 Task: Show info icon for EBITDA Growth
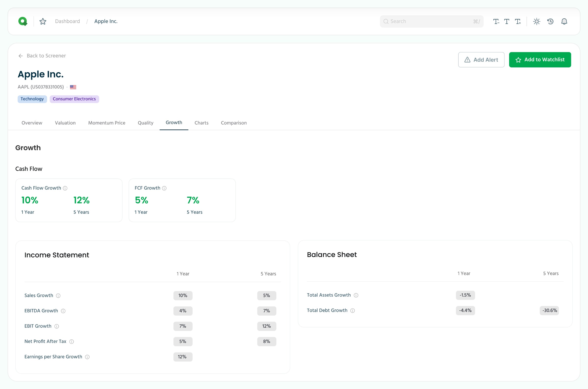click(63, 311)
